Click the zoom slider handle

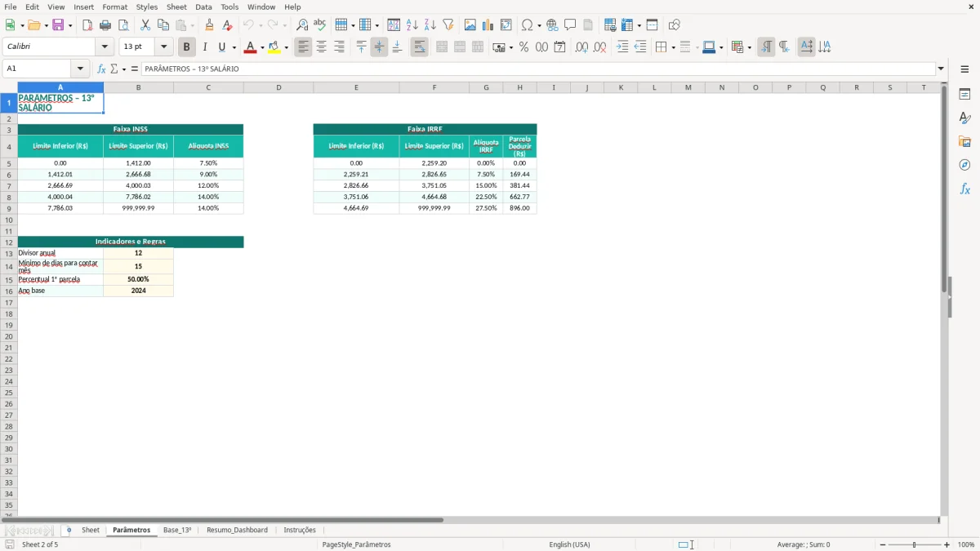click(914, 544)
